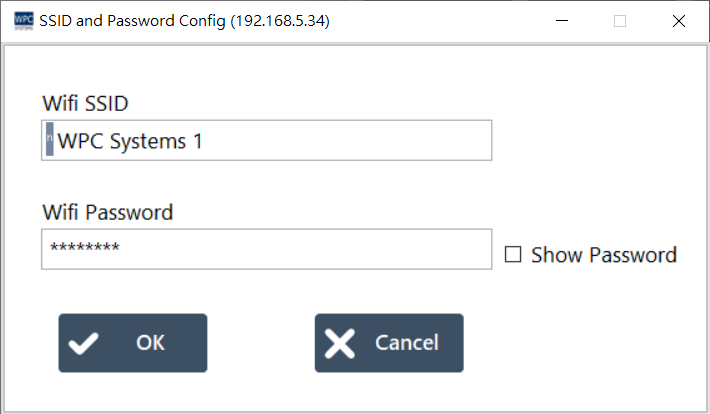The height and width of the screenshot is (414, 710).
Task: Click the Show Password label text
Action: click(x=603, y=255)
